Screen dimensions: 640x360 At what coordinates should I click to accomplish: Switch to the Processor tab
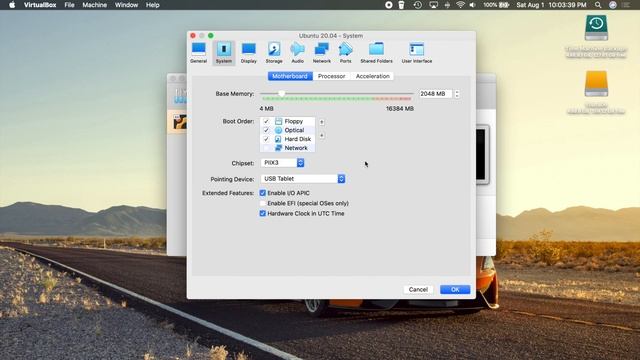pos(331,76)
